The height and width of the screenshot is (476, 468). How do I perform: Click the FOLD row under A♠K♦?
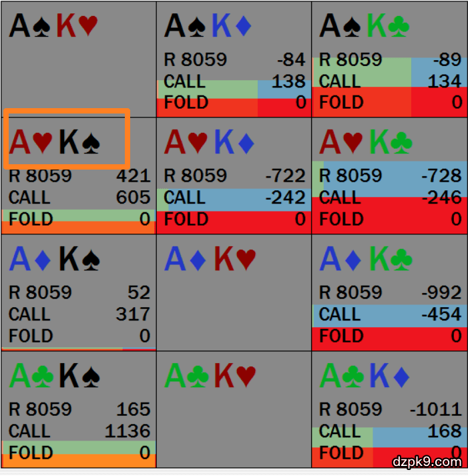click(x=234, y=103)
